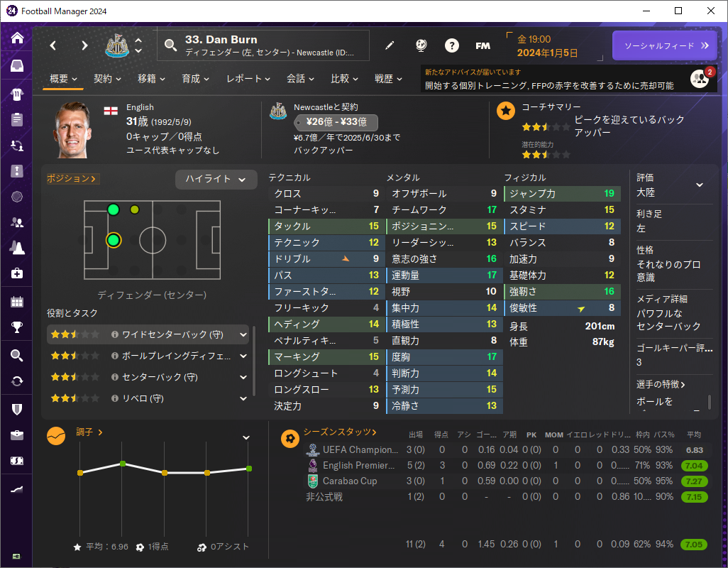Click the season stats football icon

click(290, 438)
